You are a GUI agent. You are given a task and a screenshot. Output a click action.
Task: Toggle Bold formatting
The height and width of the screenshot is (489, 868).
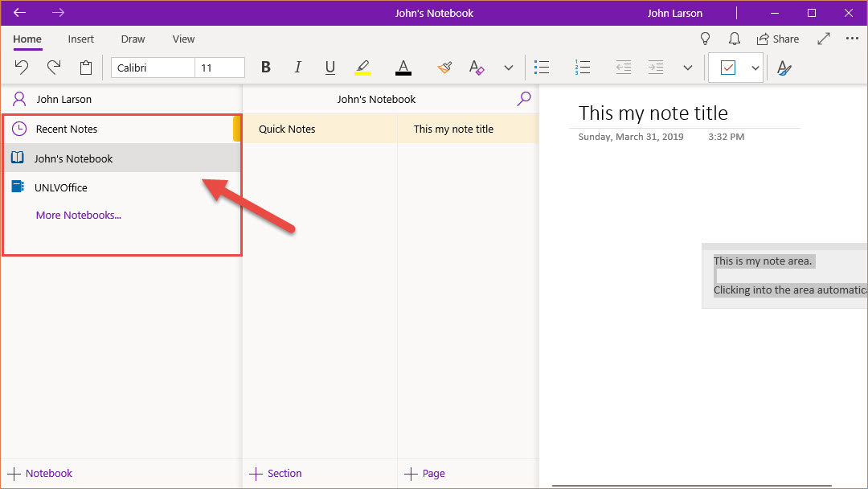[266, 68]
